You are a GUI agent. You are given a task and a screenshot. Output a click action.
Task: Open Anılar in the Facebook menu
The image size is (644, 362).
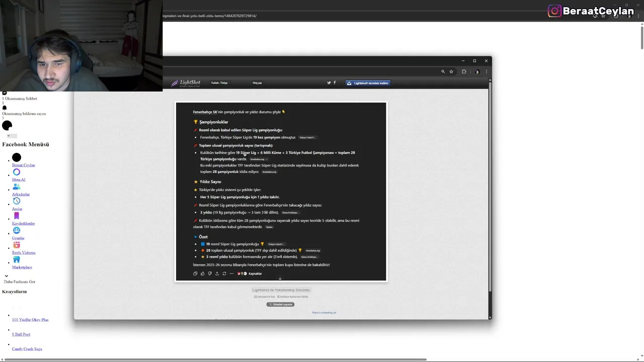(x=17, y=209)
